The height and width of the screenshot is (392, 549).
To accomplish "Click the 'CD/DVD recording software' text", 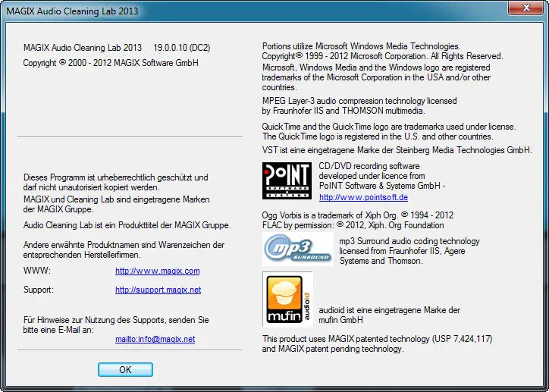I will click(369, 166).
